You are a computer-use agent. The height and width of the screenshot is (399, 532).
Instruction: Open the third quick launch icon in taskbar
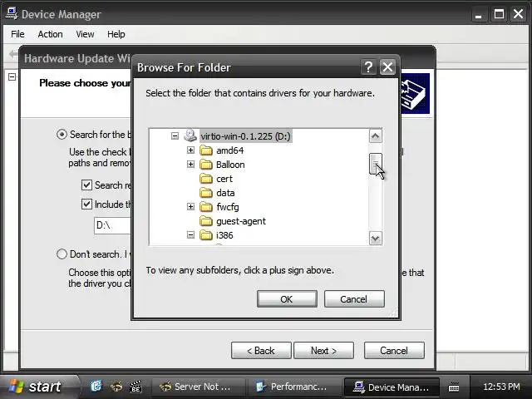click(135, 386)
